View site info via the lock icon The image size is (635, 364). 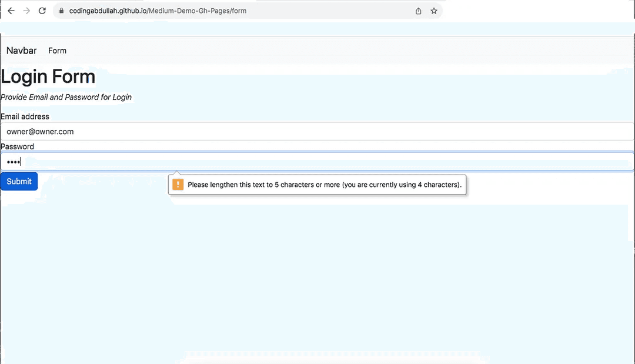click(x=61, y=11)
